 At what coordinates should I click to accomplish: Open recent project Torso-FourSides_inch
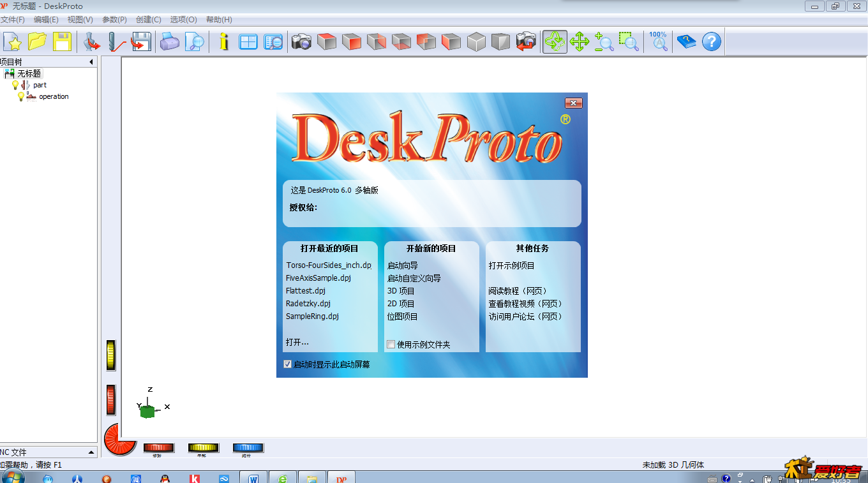[x=329, y=265]
